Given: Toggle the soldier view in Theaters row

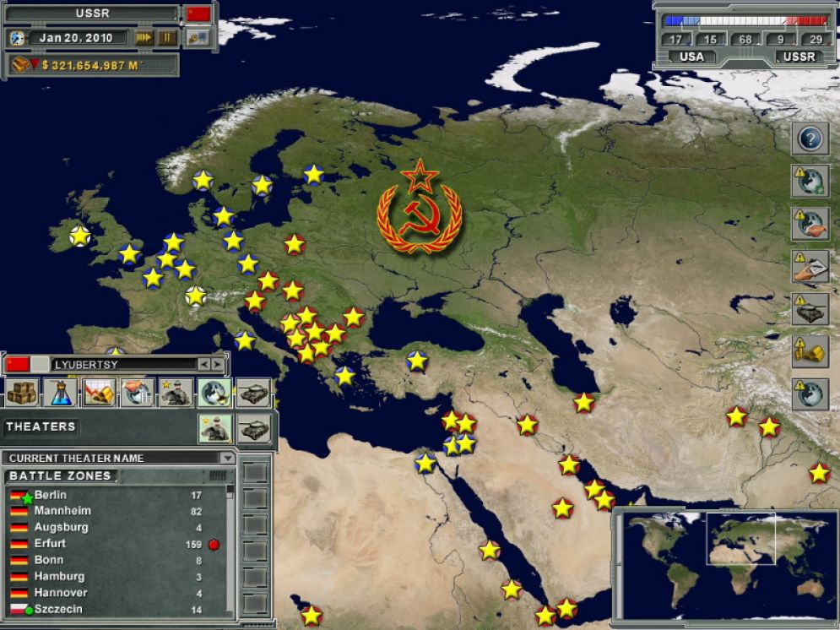Looking at the screenshot, I should [x=215, y=428].
